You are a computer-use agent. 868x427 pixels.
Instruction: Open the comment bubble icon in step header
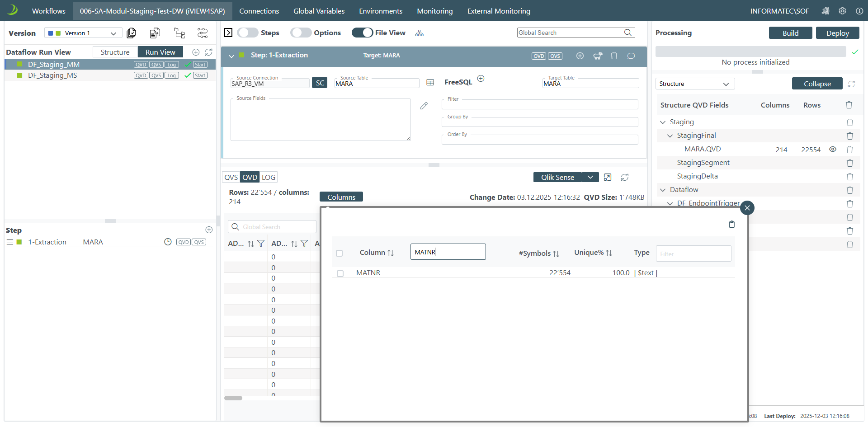click(631, 56)
